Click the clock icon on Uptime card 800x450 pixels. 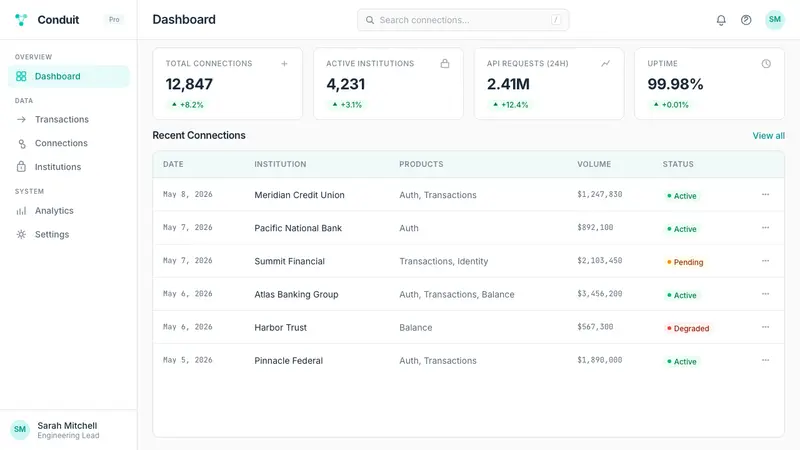766,64
